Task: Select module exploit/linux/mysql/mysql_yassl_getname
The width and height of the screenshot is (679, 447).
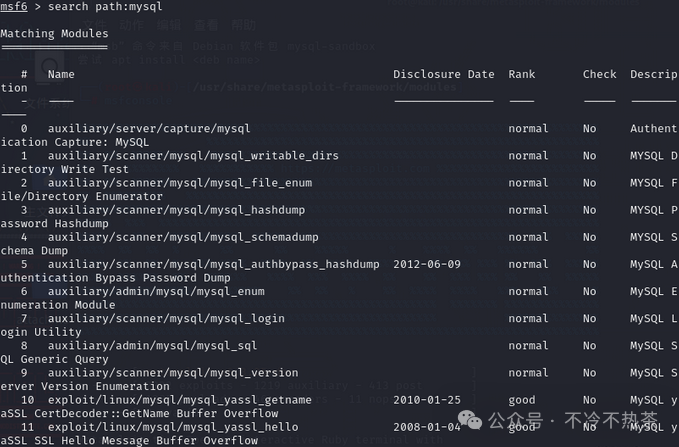Action: [180, 400]
